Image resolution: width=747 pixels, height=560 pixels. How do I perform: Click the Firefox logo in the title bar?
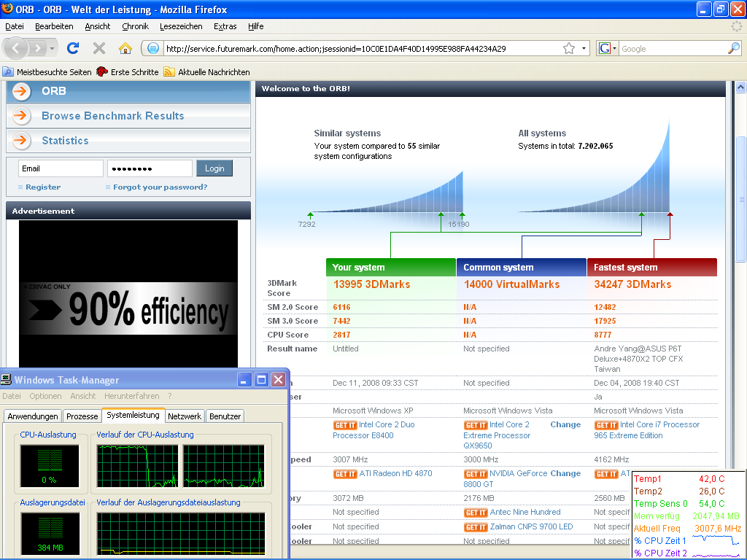pos(7,9)
